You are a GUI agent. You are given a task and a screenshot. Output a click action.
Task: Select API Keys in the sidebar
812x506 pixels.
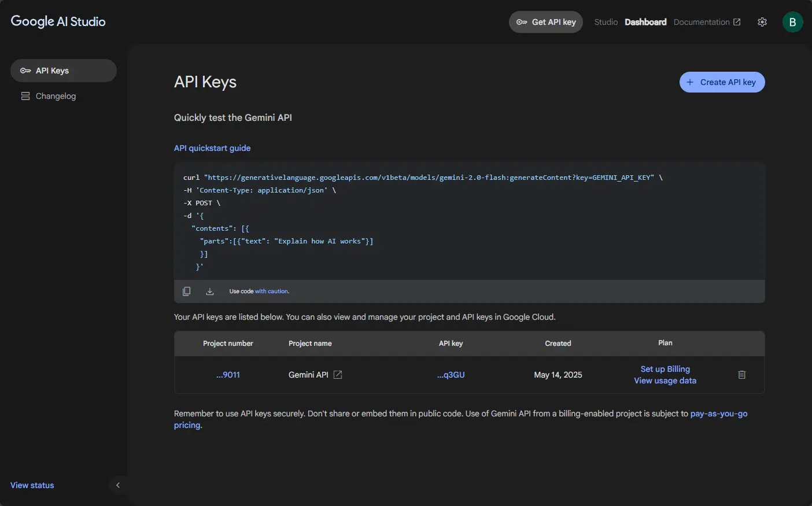64,71
